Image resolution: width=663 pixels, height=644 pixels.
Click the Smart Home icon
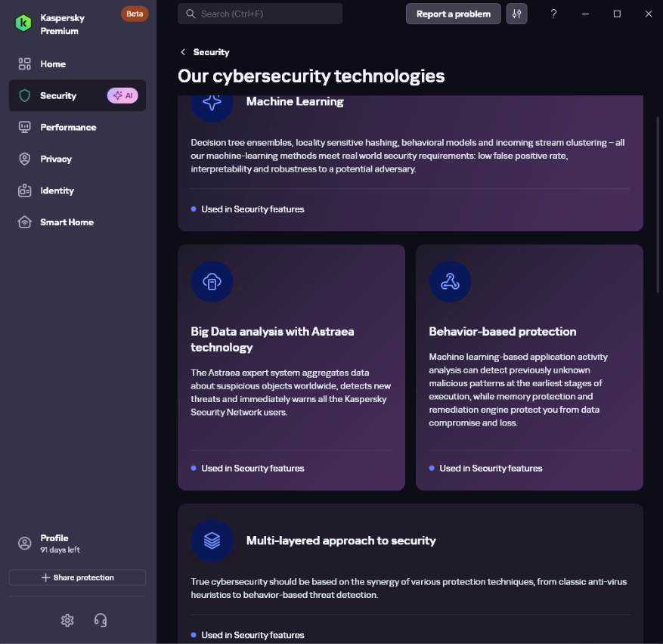tap(24, 222)
